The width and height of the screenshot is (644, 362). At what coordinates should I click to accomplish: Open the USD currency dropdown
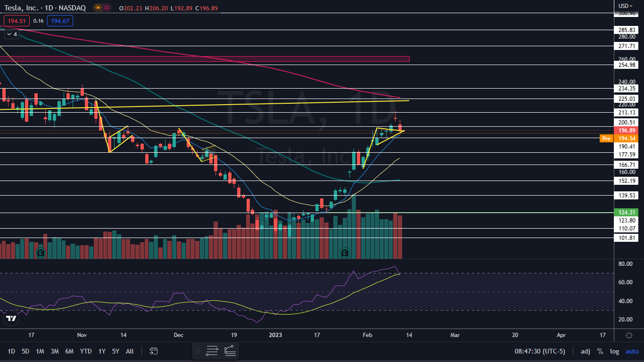click(625, 6)
